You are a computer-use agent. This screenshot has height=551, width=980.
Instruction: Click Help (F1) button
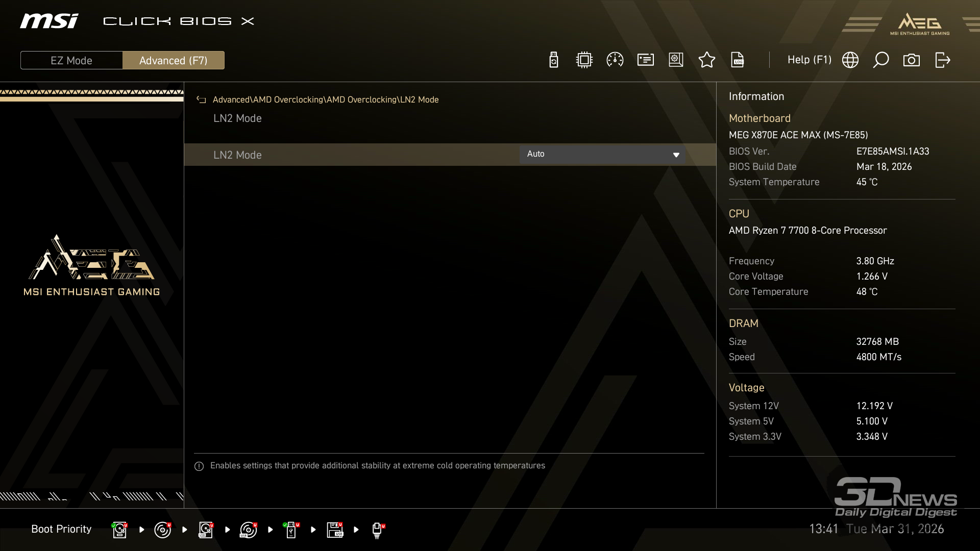[809, 60]
